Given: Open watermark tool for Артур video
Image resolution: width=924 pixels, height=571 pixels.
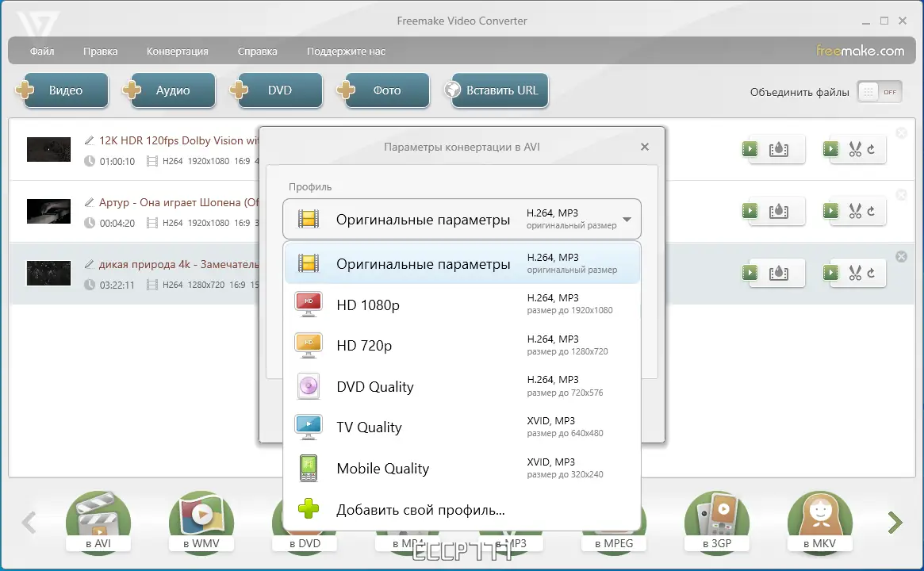Looking at the screenshot, I should 778,211.
